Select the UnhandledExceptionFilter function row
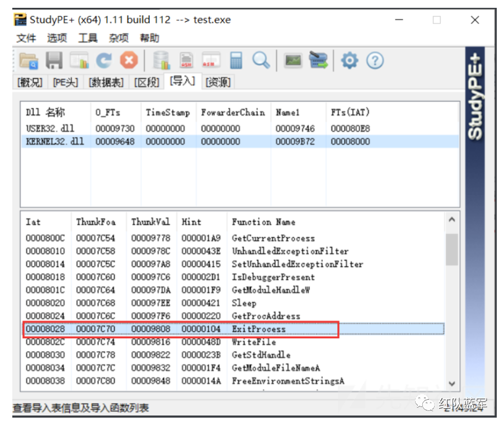The width and height of the screenshot is (504, 426). pyautogui.click(x=233, y=251)
